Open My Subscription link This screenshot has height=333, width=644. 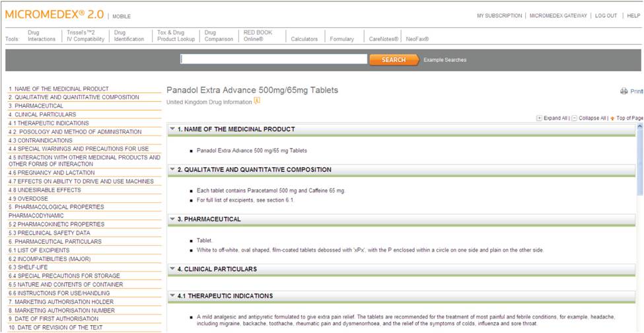pyautogui.click(x=499, y=16)
